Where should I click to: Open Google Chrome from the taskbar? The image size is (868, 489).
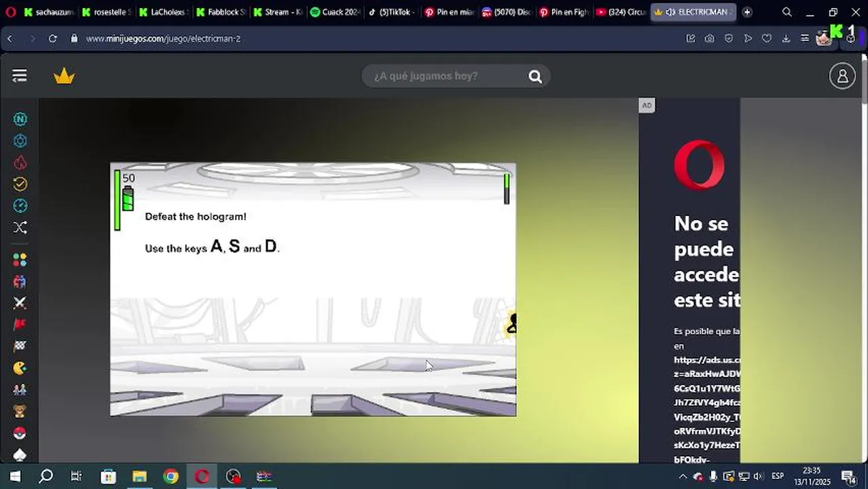170,476
